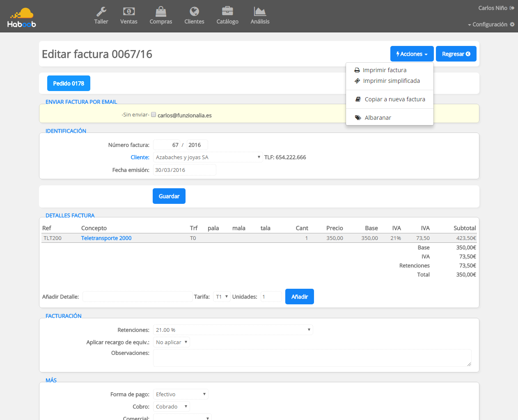Click the Guardar button
The height and width of the screenshot is (420, 518).
(169, 196)
